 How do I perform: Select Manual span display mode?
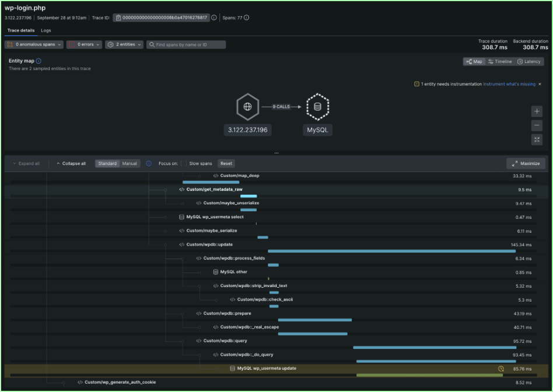128,163
